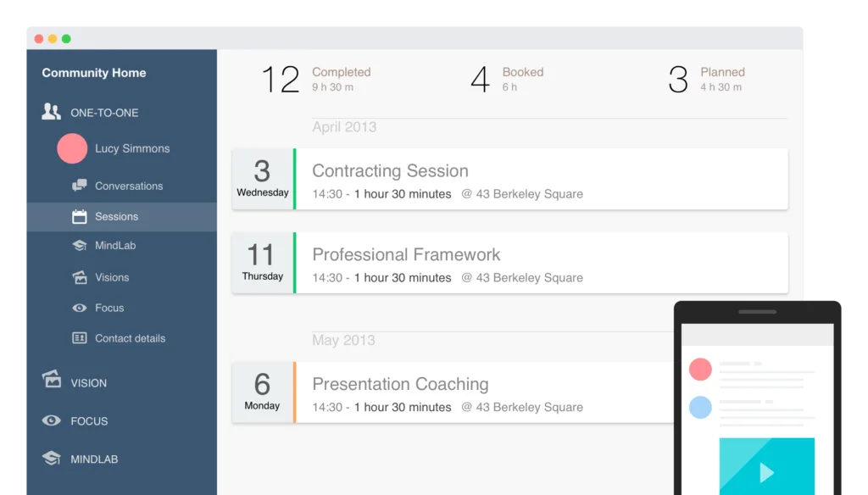
Task: Expand the April 2013 group header
Action: pyautogui.click(x=344, y=126)
